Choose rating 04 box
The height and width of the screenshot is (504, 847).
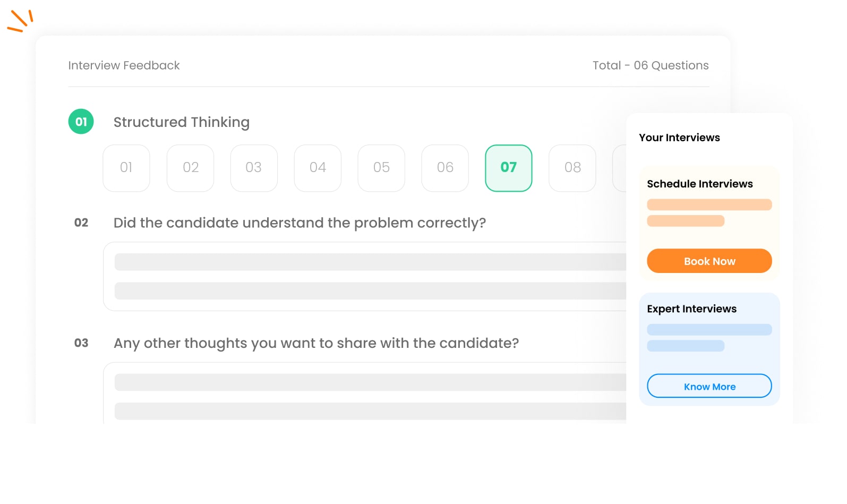[x=318, y=168]
